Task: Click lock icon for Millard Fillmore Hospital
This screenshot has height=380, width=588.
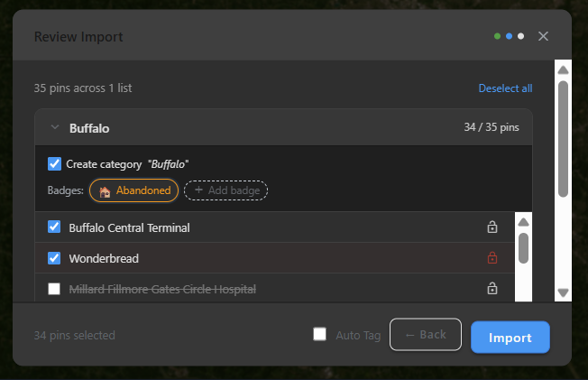Action: 492,288
